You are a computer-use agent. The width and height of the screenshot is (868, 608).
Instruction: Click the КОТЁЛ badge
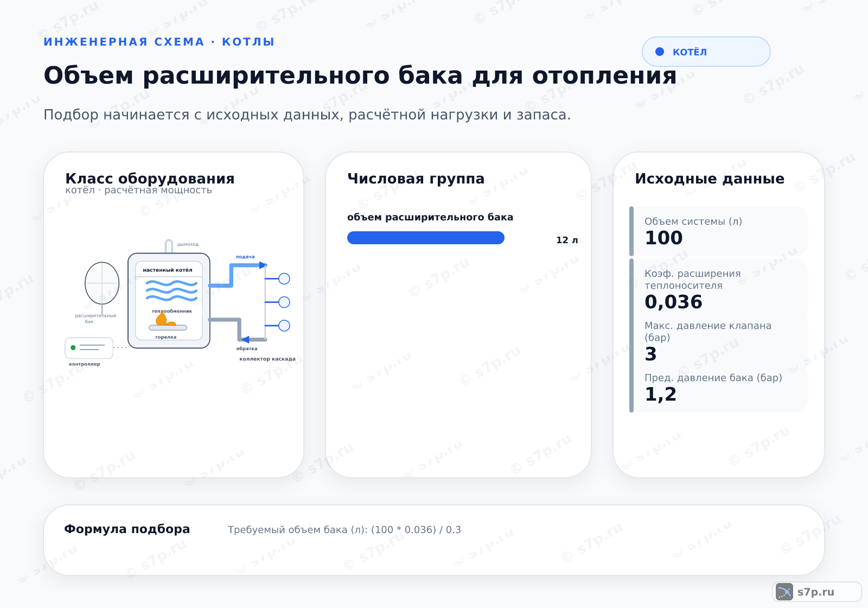point(706,52)
